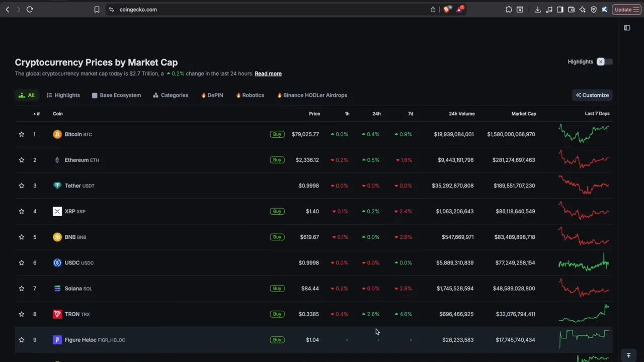Open the VPN shield icon
The height and width of the screenshot is (362, 644).
point(593,10)
